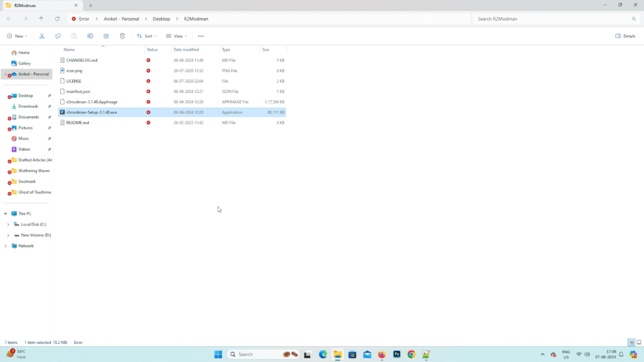The image size is (644, 362).
Task: Go back with the Back arrow
Action: [x=9, y=19]
